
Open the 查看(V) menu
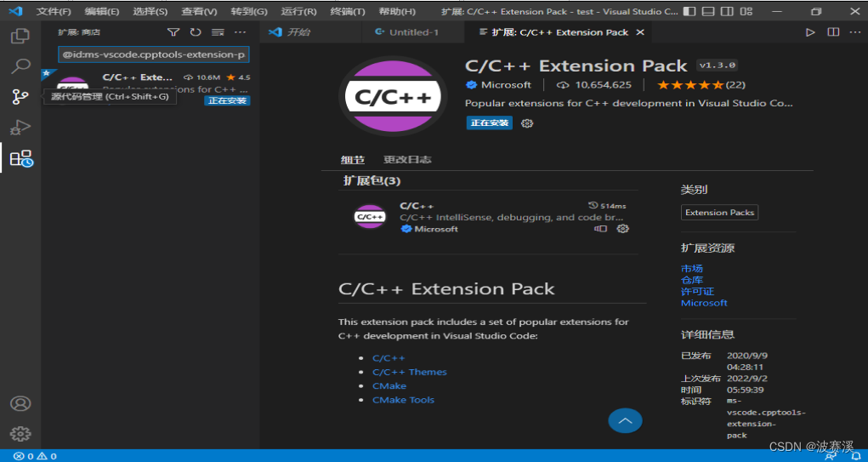click(x=199, y=11)
